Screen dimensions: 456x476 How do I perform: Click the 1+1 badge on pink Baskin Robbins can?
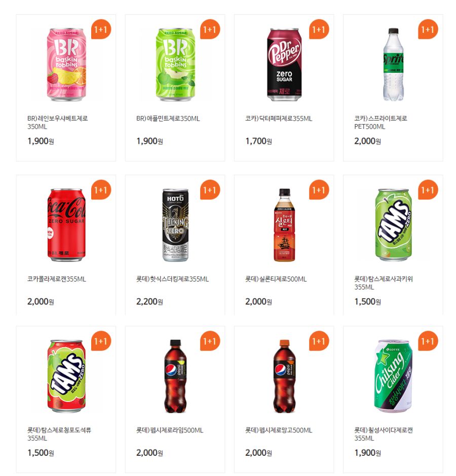(101, 29)
